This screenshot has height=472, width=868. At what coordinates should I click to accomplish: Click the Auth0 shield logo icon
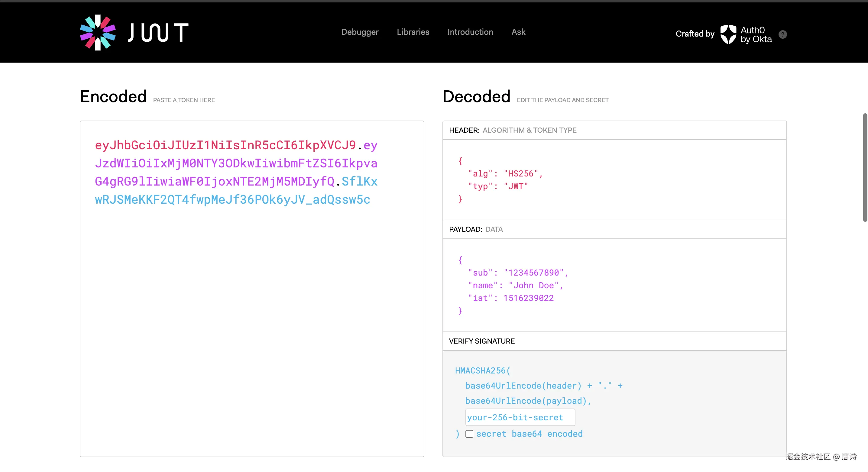click(x=728, y=34)
